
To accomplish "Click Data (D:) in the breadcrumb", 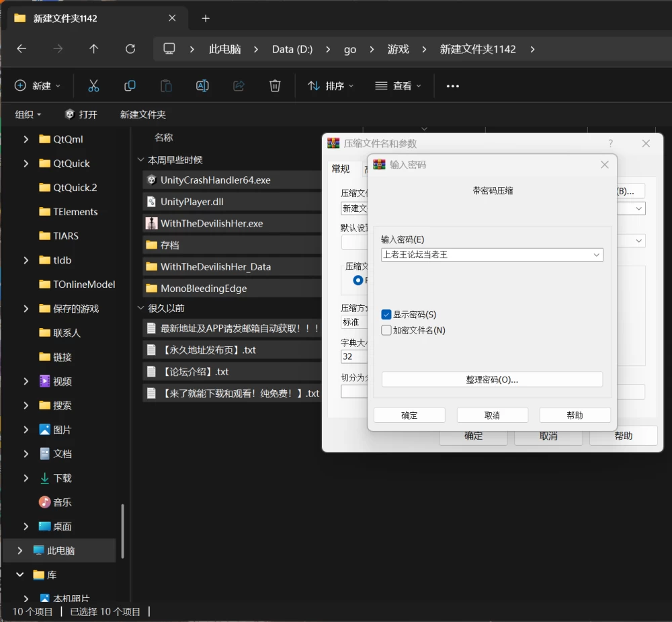I will point(292,49).
